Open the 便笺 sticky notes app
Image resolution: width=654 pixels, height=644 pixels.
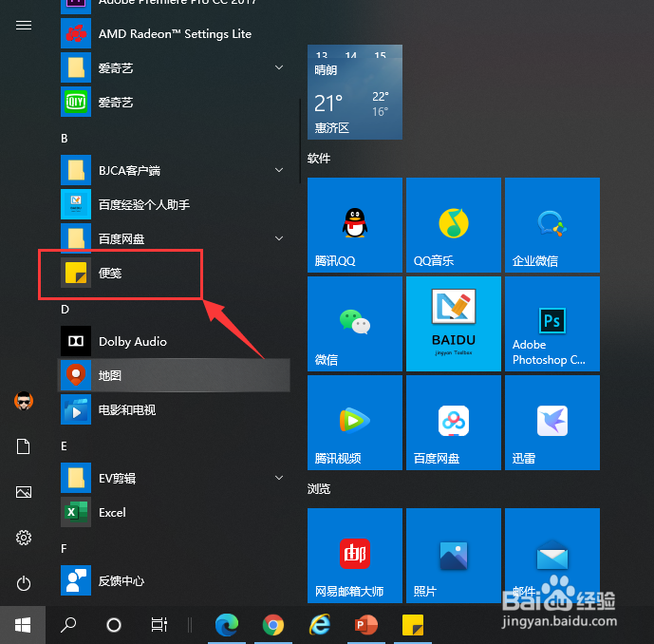coord(174,273)
